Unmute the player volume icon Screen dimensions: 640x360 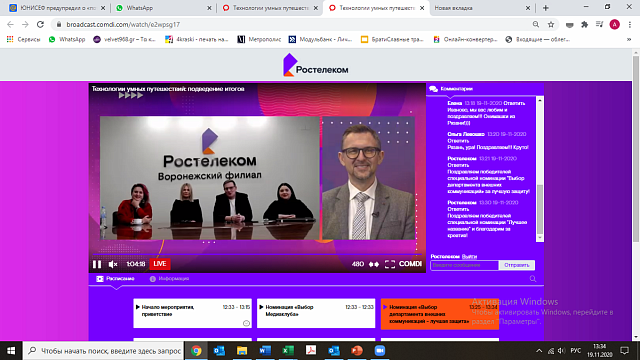tap(113, 264)
